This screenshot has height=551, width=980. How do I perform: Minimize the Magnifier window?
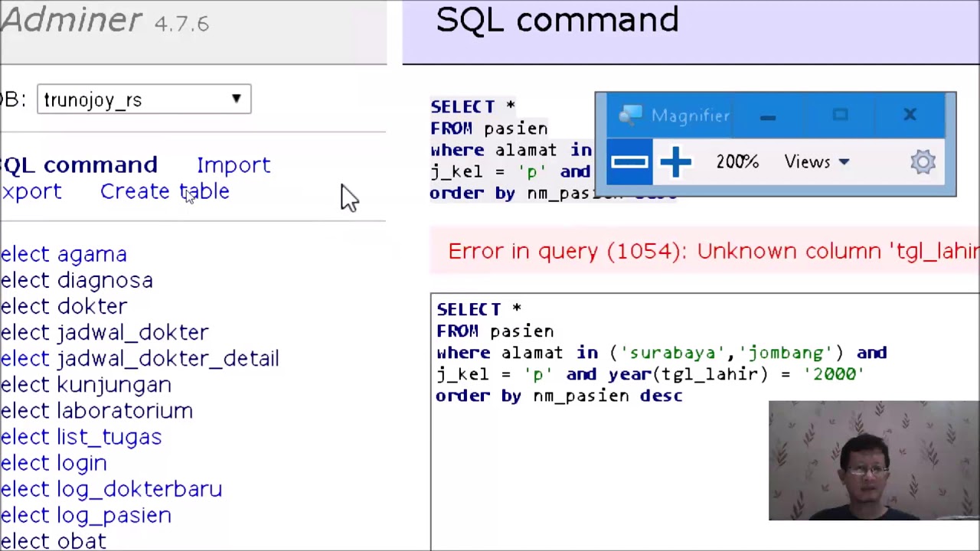pos(768,116)
